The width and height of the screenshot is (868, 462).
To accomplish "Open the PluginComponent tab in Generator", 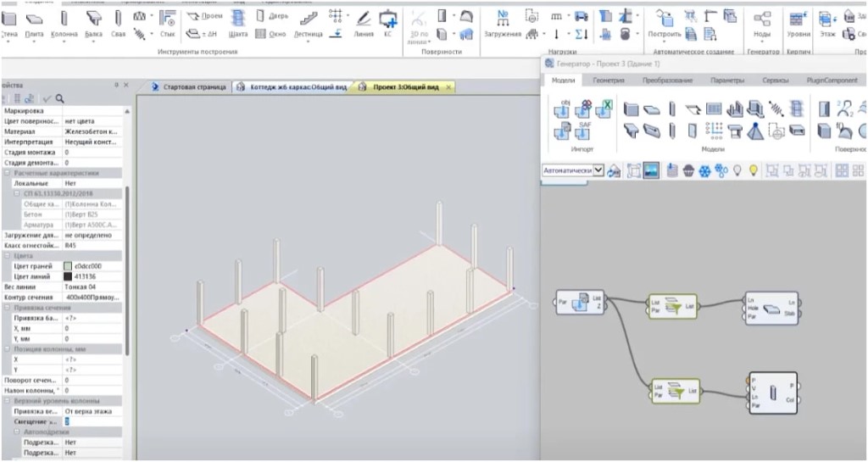I will click(x=832, y=81).
